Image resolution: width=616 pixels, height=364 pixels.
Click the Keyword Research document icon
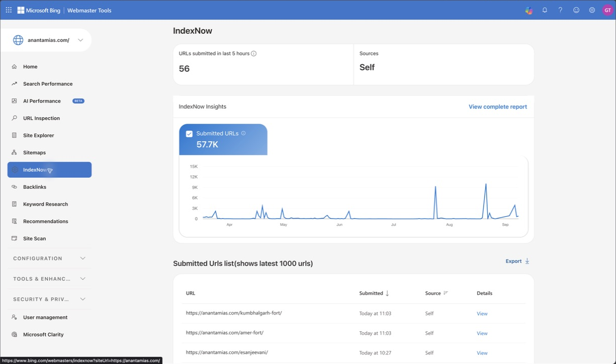coord(14,204)
